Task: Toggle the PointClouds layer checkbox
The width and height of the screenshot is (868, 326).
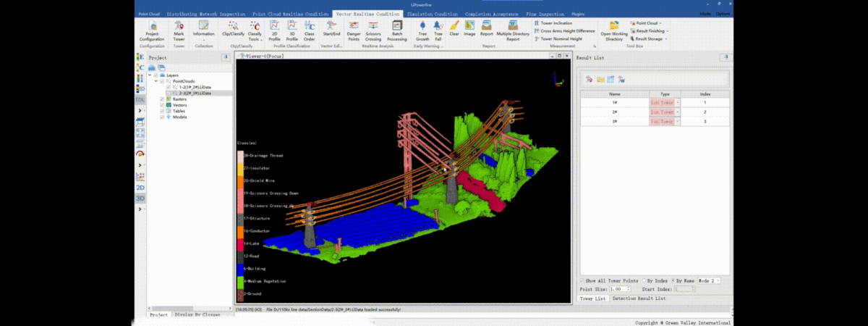Action: (161, 81)
